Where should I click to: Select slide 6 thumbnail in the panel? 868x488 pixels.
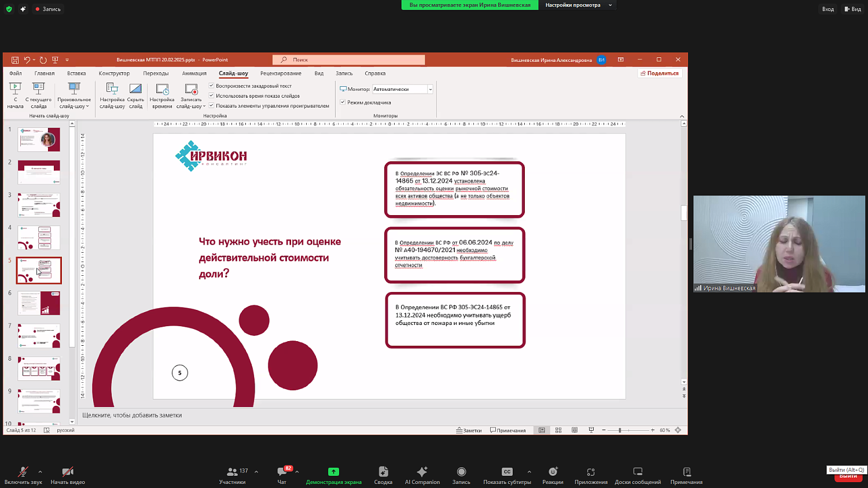point(39,303)
